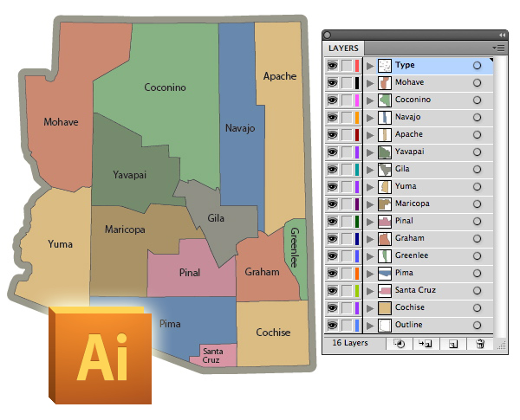Click the Yavapai layer target circle
Viewport: 520px width, 420px height.
477,152
